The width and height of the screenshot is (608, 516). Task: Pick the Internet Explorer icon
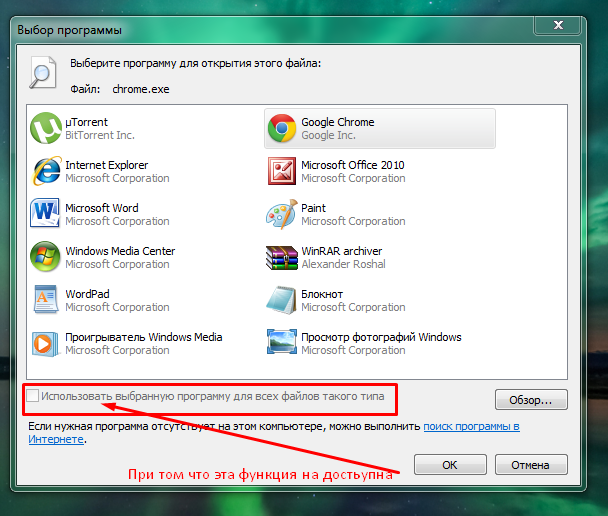[47, 171]
